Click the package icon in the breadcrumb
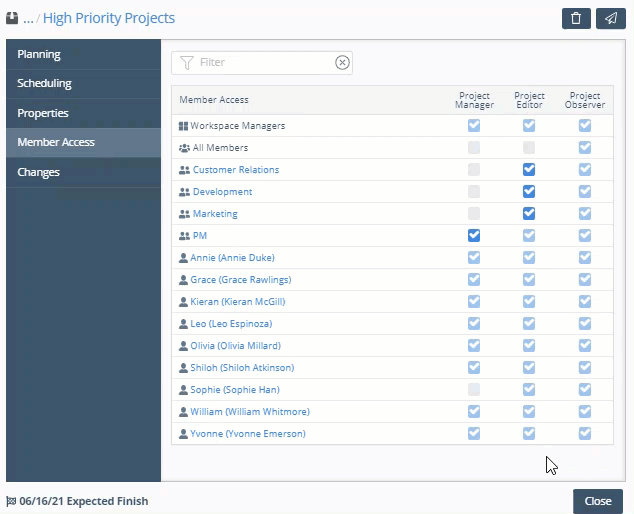 (12, 18)
